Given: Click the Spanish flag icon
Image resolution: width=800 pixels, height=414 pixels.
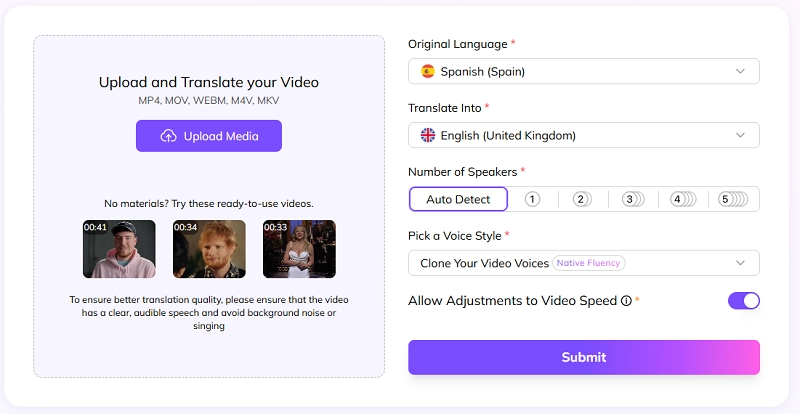Looking at the screenshot, I should (428, 71).
